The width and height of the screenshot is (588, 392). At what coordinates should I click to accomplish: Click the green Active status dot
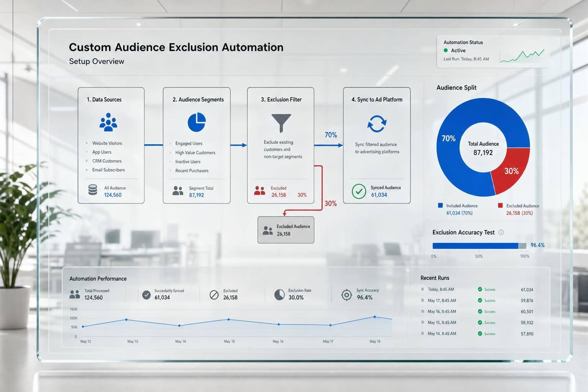pos(446,51)
